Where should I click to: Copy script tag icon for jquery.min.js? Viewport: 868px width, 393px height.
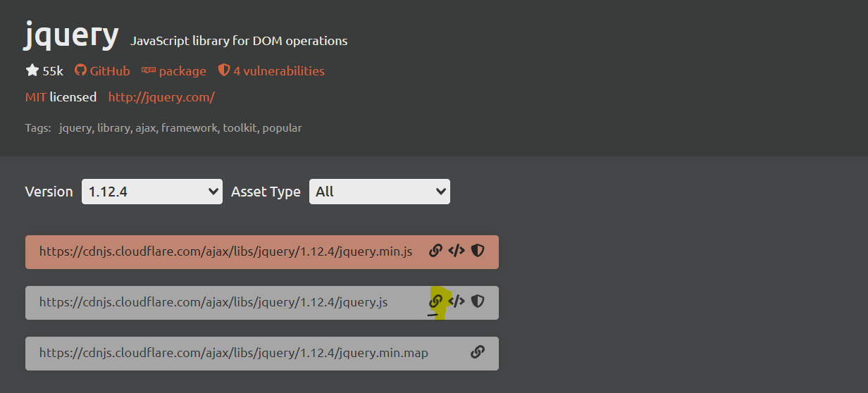click(457, 251)
